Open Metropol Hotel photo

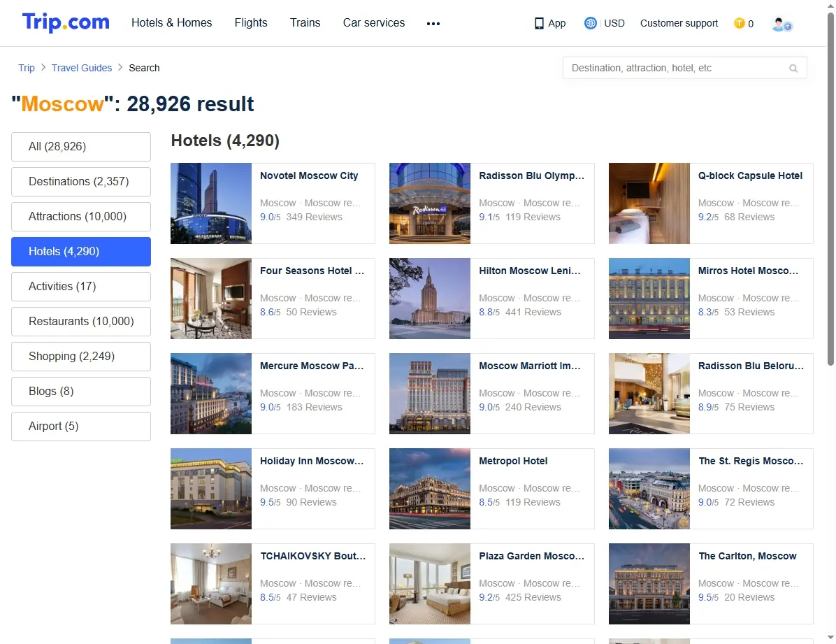[430, 489]
